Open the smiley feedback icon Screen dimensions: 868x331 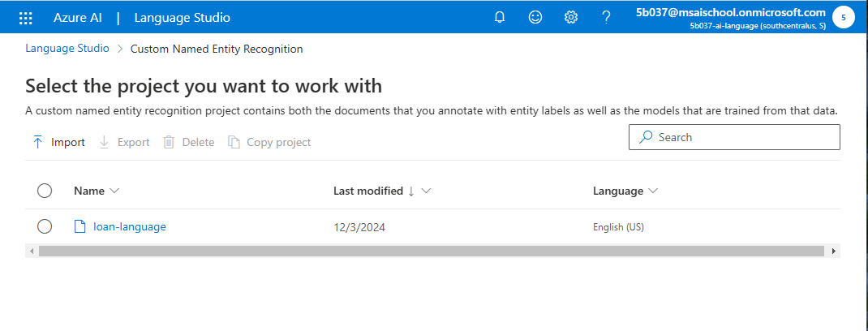(535, 18)
